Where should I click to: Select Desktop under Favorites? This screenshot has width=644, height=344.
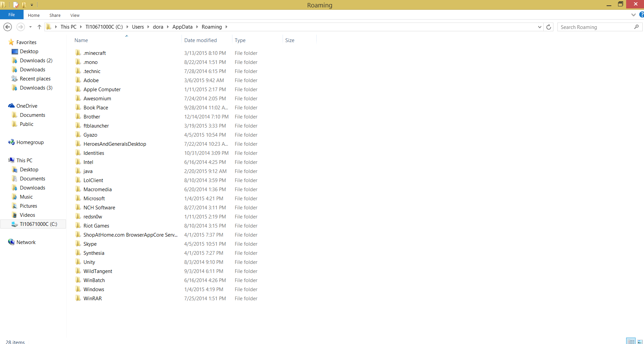click(x=29, y=51)
